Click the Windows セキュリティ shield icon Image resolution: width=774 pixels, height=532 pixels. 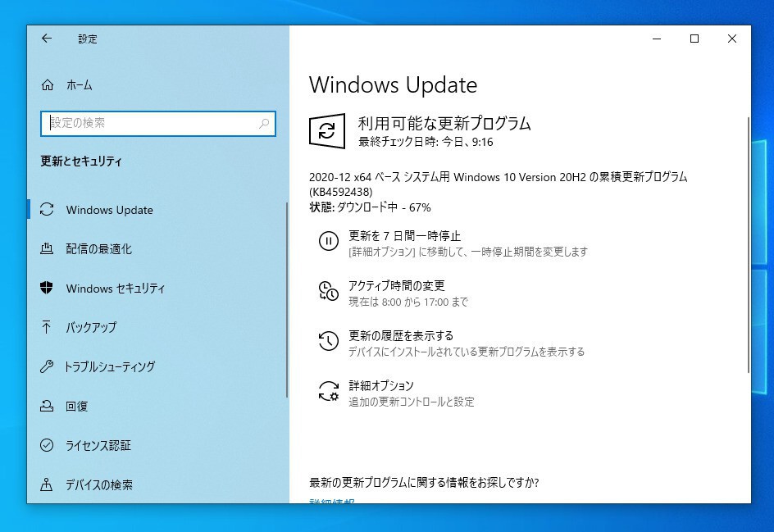pyautogui.click(x=47, y=288)
